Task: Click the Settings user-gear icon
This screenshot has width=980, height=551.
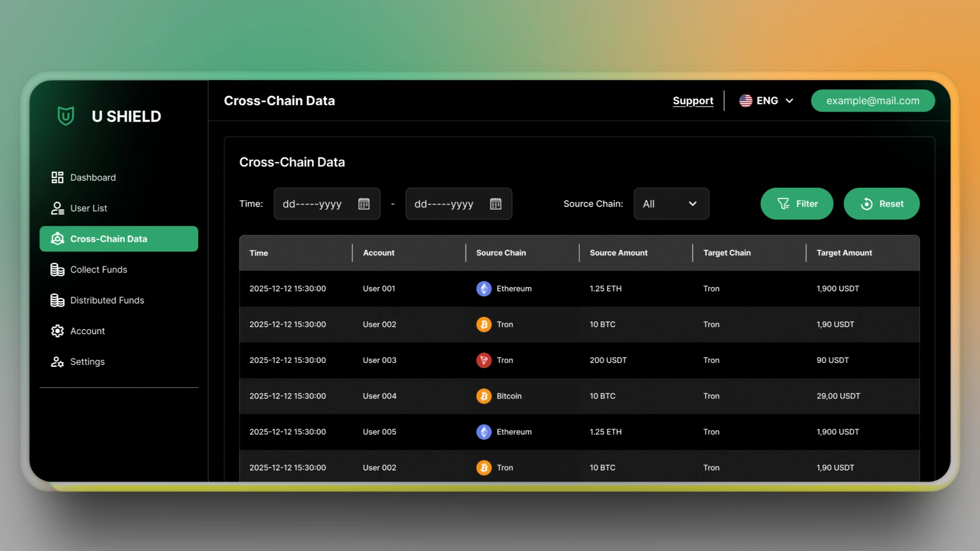Action: pyautogui.click(x=57, y=362)
